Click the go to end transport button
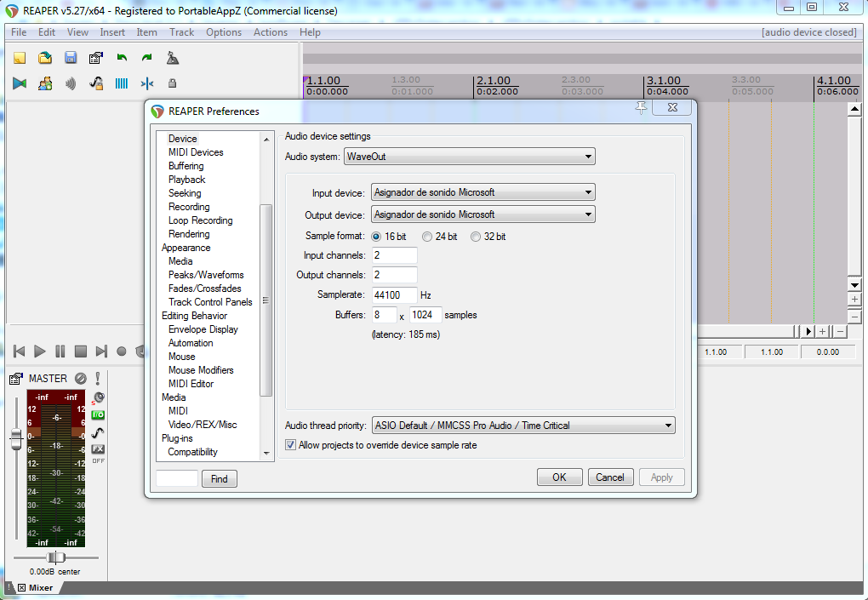The height and width of the screenshot is (600, 868). [x=100, y=351]
